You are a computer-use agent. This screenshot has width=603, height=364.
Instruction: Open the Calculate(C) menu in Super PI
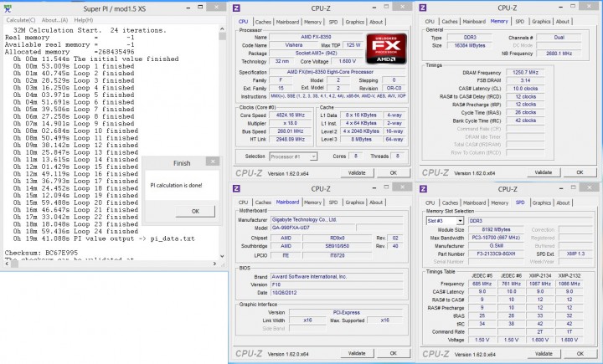tap(21, 20)
